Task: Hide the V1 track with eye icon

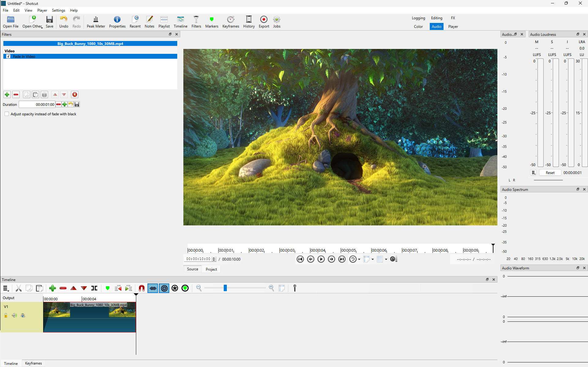Action: pyautogui.click(x=23, y=316)
